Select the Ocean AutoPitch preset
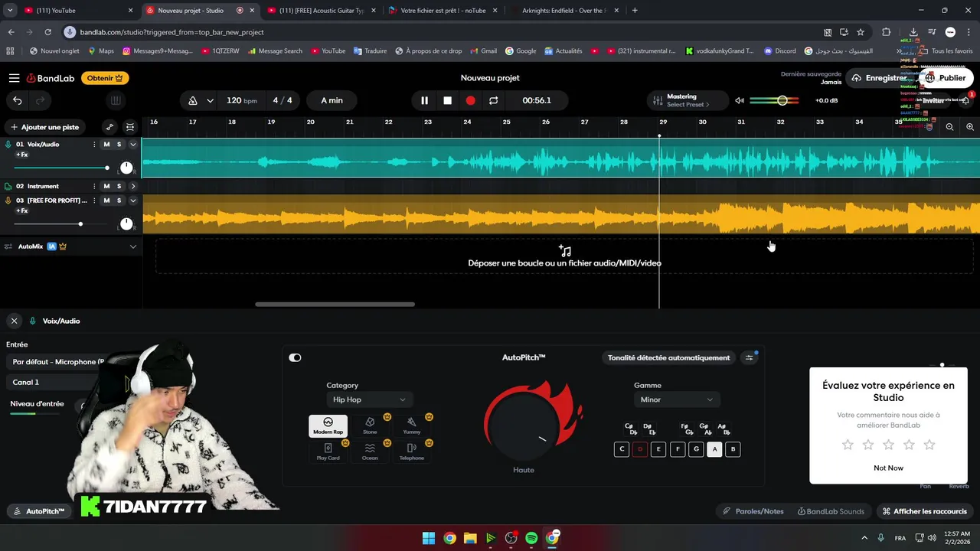 370,452
